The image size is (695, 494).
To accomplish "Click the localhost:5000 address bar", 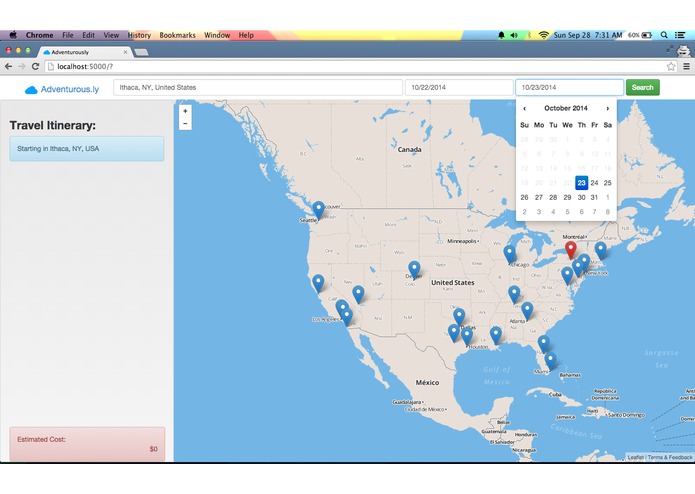I will click(355, 66).
